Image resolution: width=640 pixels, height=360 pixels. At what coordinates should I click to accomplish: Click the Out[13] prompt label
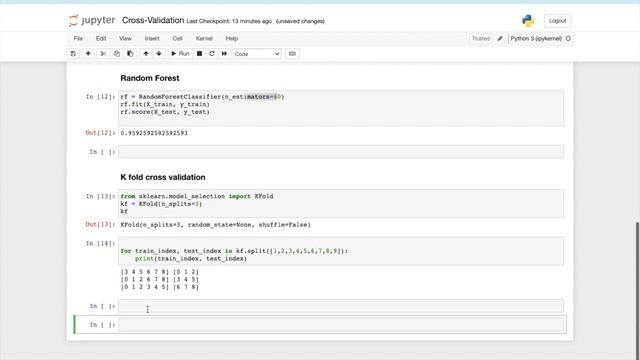pos(100,224)
